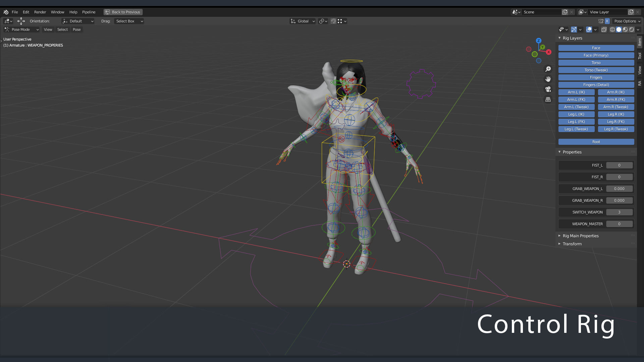This screenshot has height=362, width=644.
Task: Click the Back to Previous button
Action: point(123,12)
